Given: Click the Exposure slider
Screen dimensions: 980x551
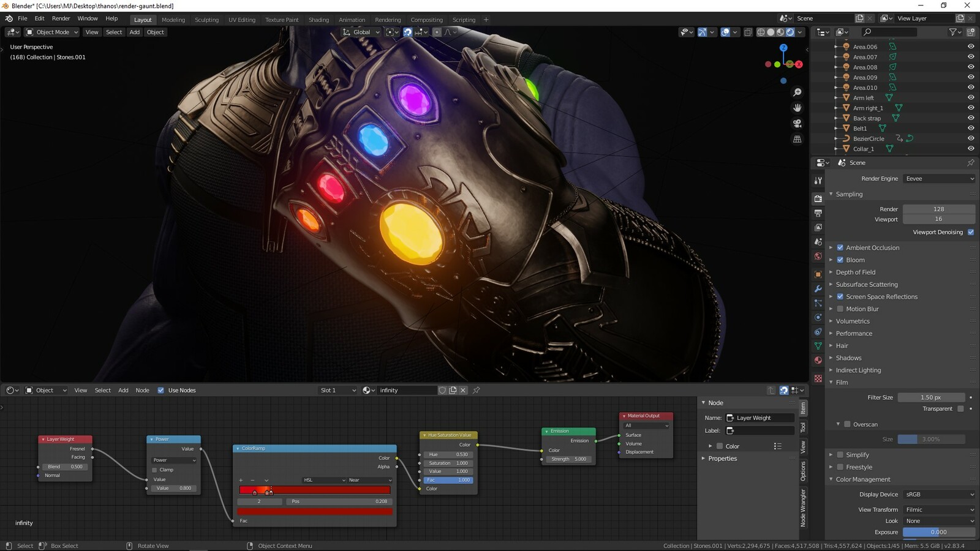Looking at the screenshot, I should coord(939,532).
